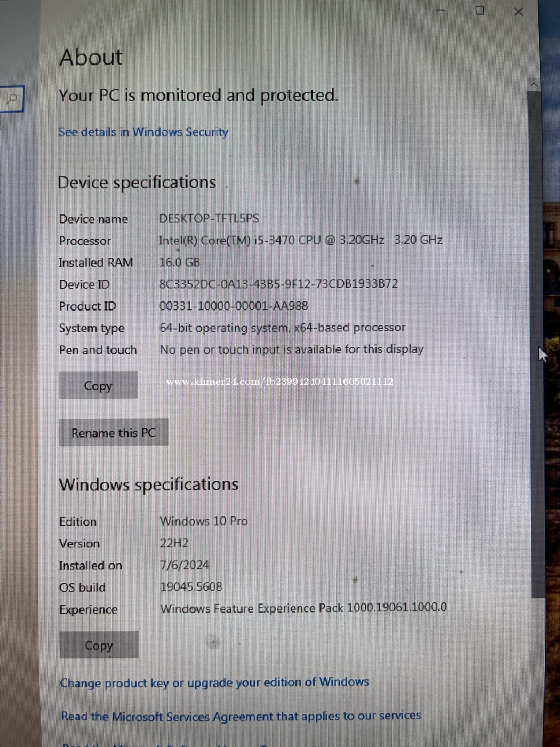This screenshot has height=747, width=560.
Task: Copy the Windows specifications
Action: [99, 645]
